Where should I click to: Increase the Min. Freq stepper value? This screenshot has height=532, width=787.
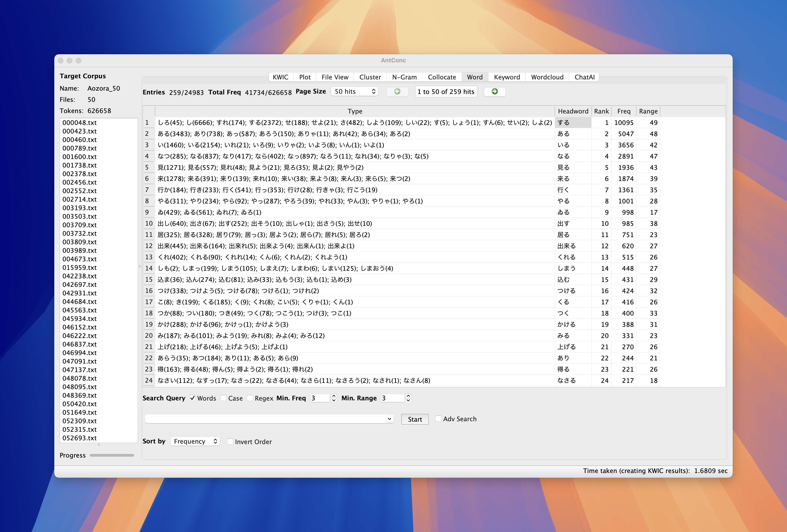334,396
